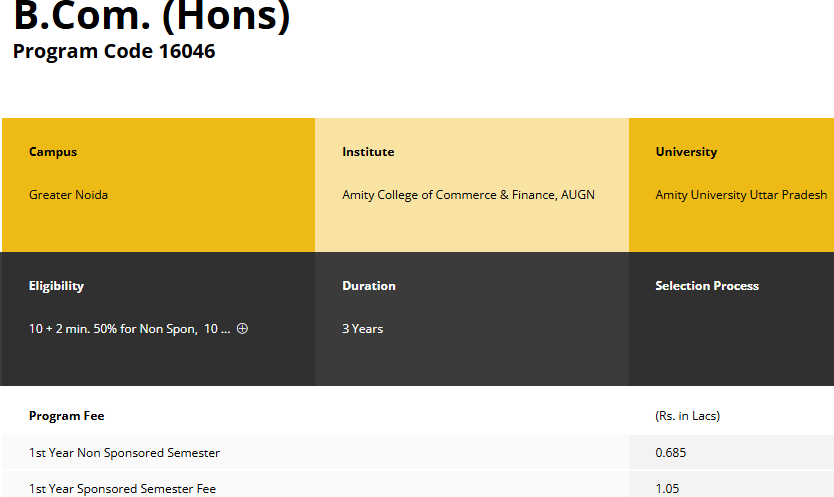Click the University label
Viewport: 834px width, 497px height.
pyautogui.click(x=686, y=152)
